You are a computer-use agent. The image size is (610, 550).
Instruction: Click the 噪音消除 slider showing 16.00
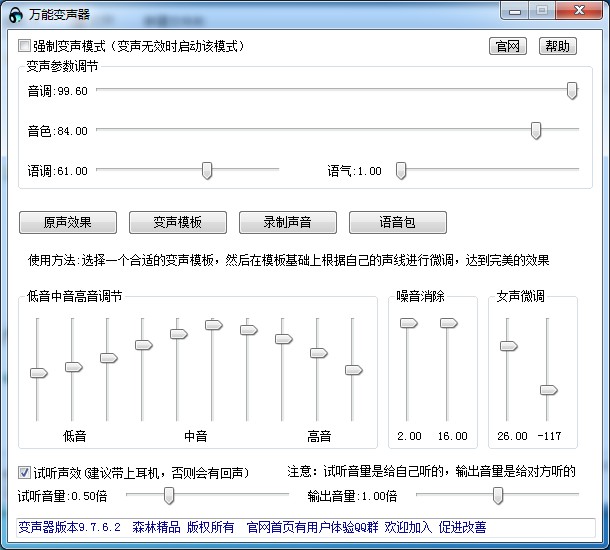(x=448, y=323)
